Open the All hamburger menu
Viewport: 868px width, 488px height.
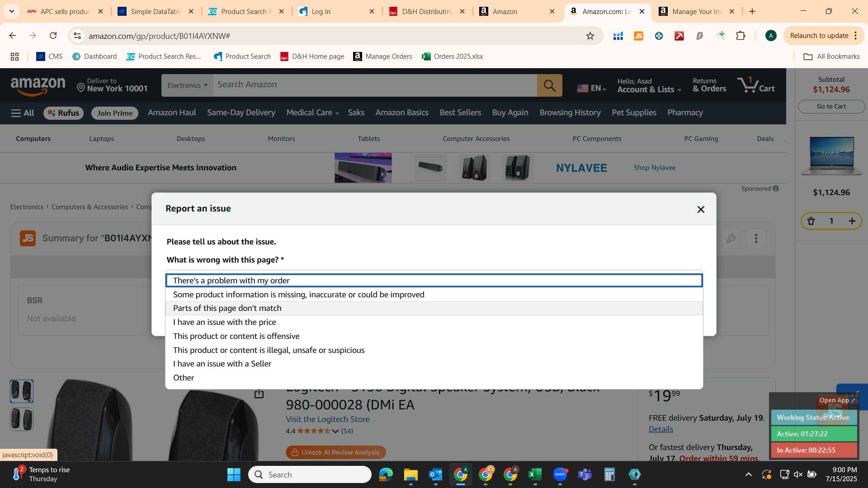pyautogui.click(x=23, y=113)
